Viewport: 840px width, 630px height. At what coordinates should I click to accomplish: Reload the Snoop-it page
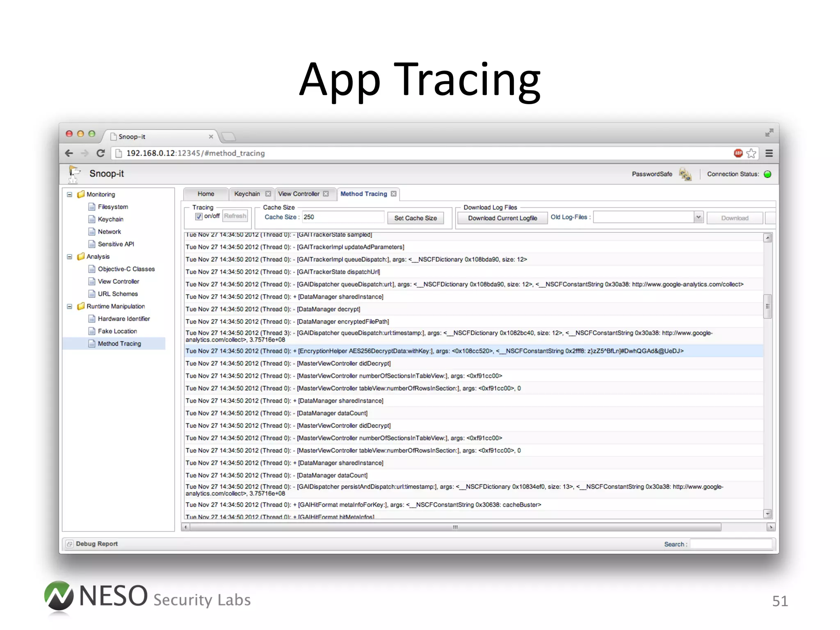(100, 153)
